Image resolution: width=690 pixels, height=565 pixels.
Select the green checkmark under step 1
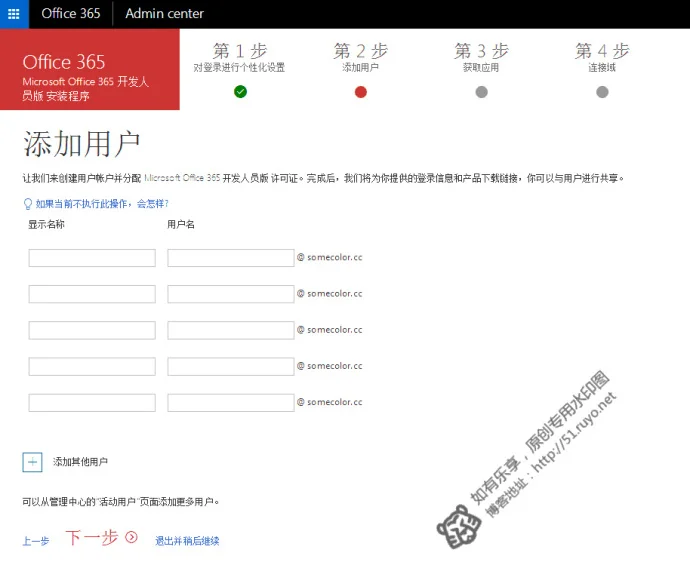coord(240,92)
